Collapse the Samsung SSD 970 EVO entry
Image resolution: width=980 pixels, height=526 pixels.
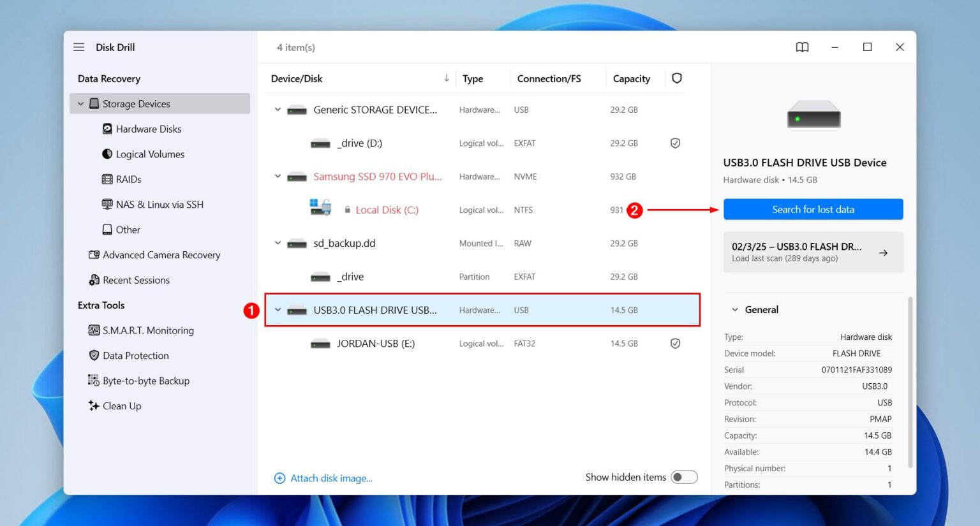(x=277, y=176)
